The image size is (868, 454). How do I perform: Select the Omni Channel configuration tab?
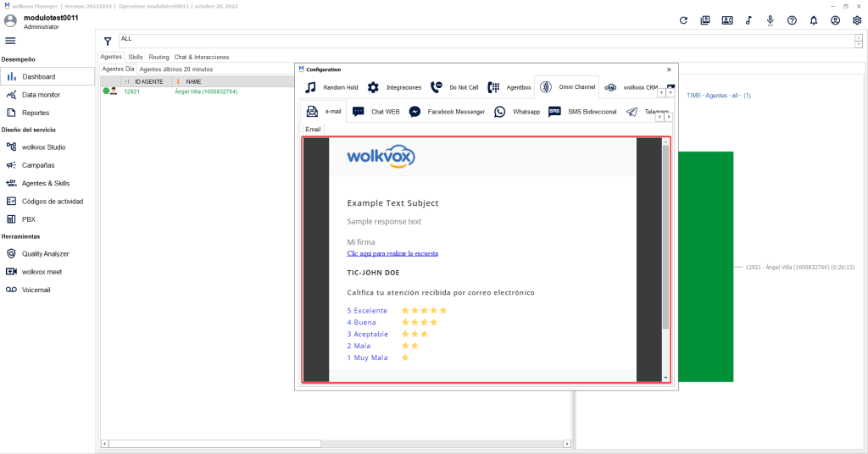(x=567, y=86)
